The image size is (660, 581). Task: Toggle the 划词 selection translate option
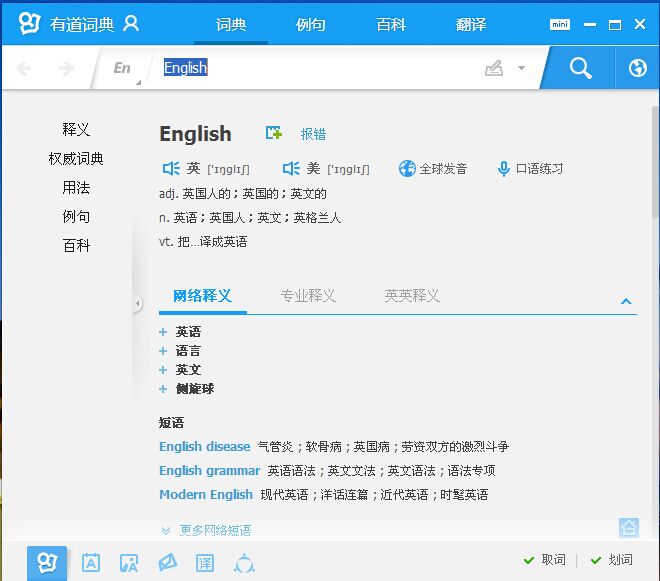[x=611, y=560]
